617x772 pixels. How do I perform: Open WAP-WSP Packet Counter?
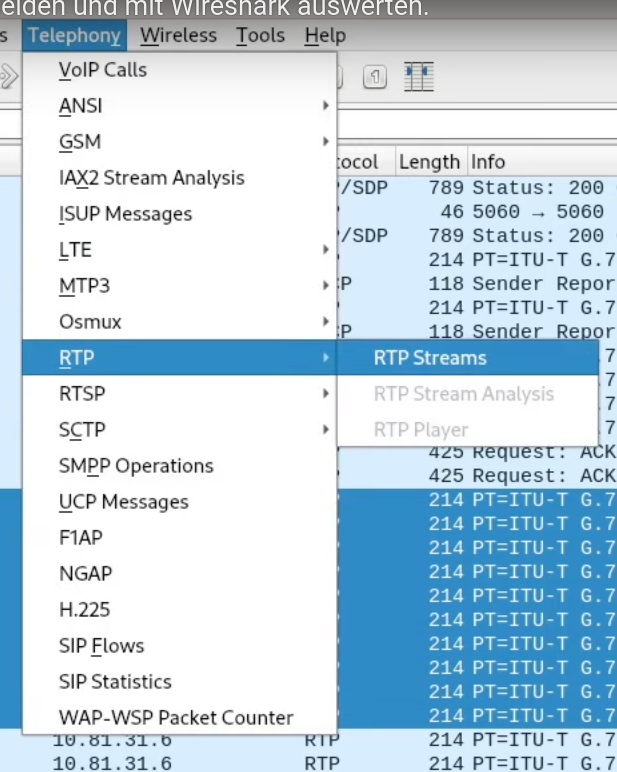pos(180,717)
